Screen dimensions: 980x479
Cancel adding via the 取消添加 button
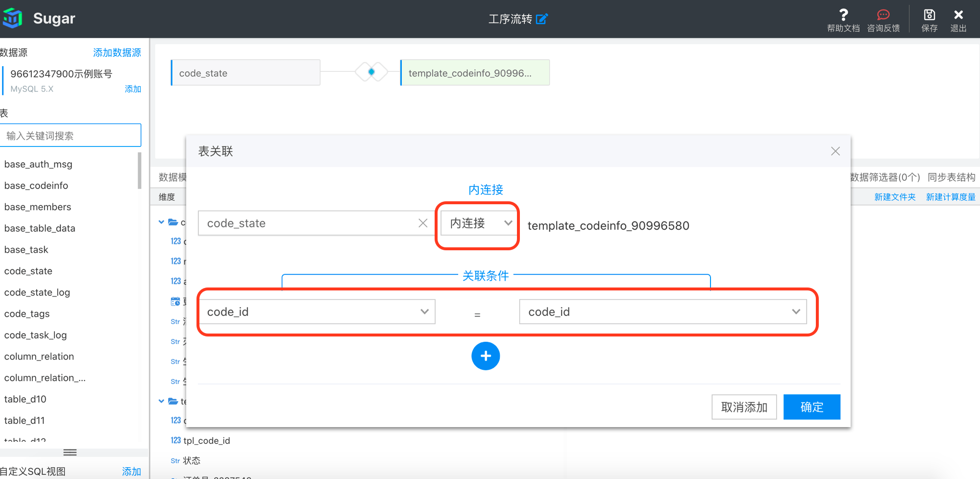744,407
